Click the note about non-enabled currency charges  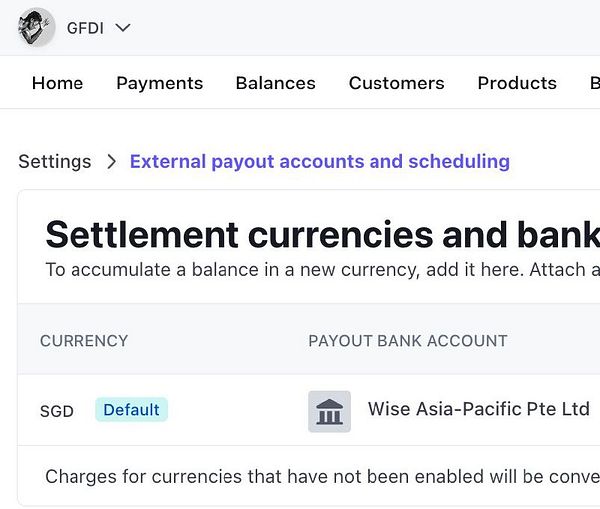[x=321, y=476]
